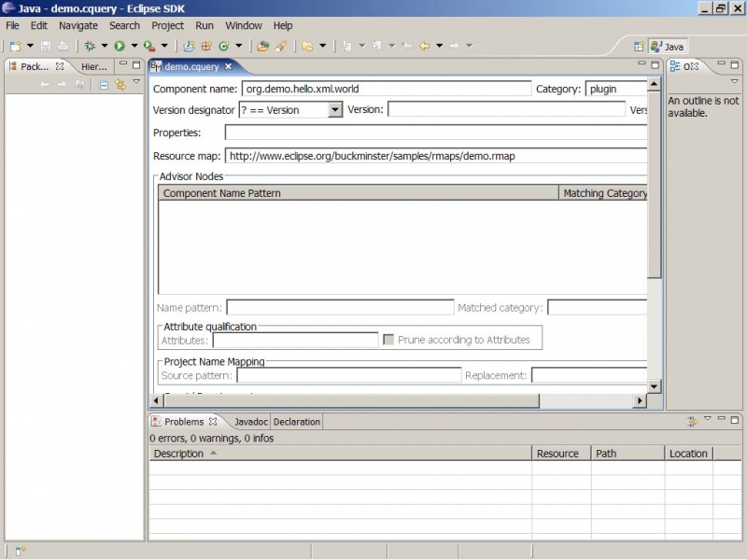This screenshot has width=747, height=560.
Task: Click the green Run button icon
Action: [x=120, y=46]
